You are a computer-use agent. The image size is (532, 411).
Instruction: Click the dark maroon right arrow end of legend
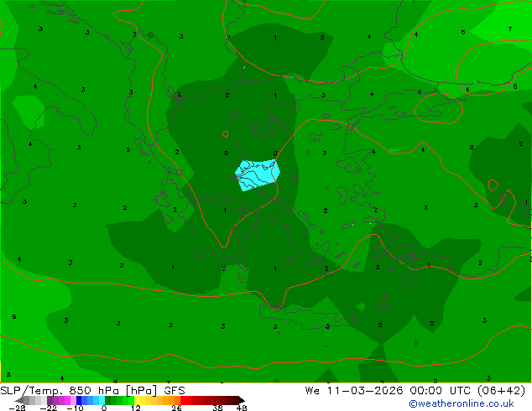(241, 400)
